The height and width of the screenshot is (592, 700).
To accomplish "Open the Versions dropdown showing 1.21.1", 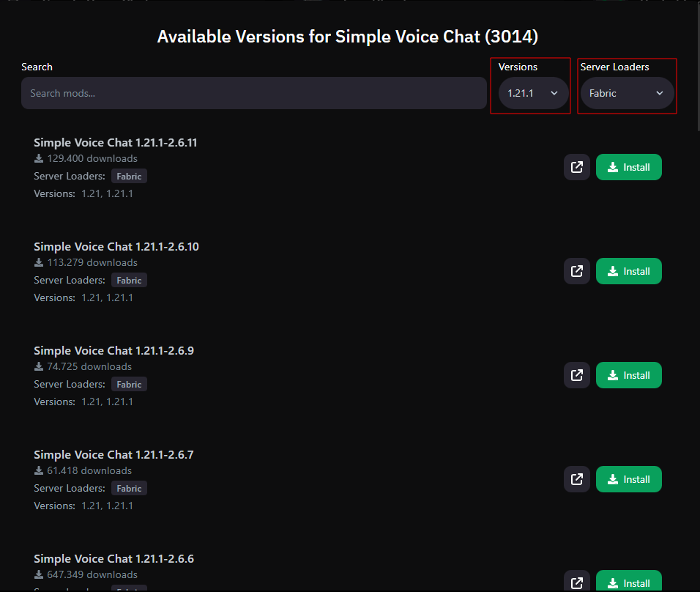I will 530,93.
